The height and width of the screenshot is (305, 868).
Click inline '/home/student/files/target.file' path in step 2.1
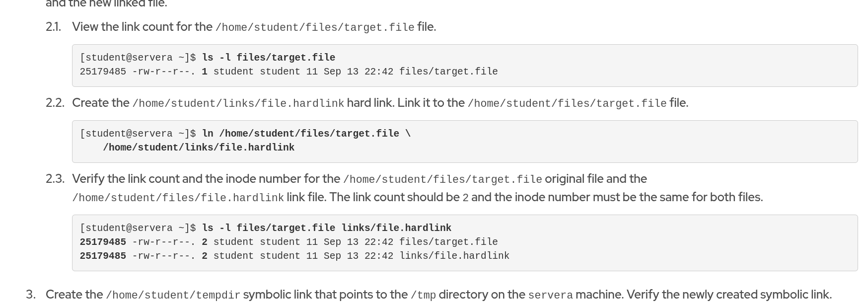click(314, 27)
